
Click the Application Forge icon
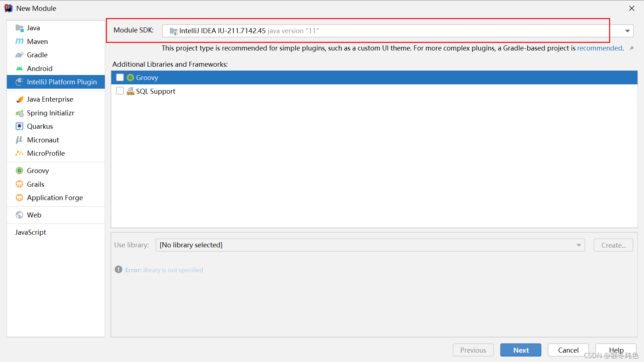pos(19,198)
